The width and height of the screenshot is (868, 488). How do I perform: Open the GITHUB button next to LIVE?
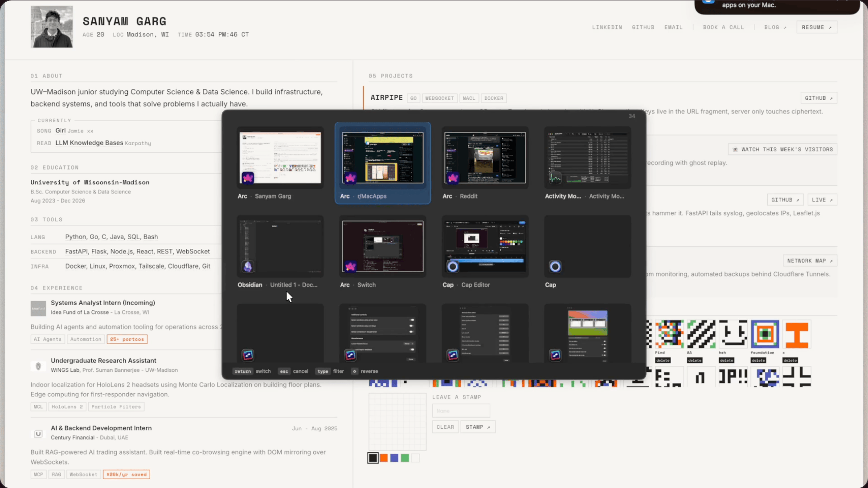[785, 199]
